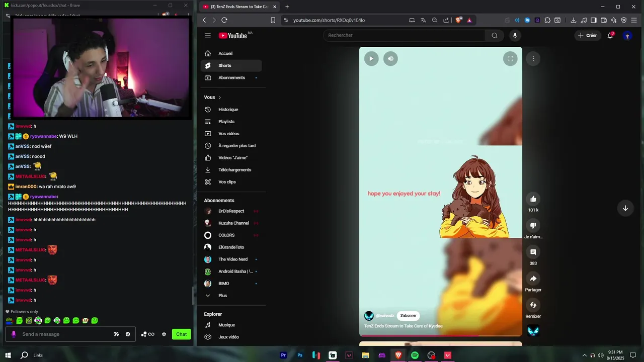Open DrDisRespect subscription channel
Viewport: 644px width, 362px height.
(x=231, y=211)
